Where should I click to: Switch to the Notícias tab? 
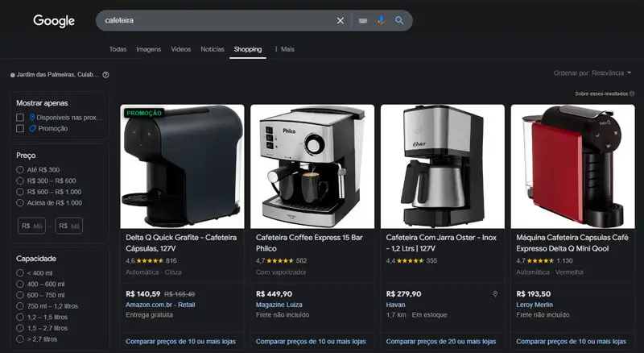tap(213, 49)
